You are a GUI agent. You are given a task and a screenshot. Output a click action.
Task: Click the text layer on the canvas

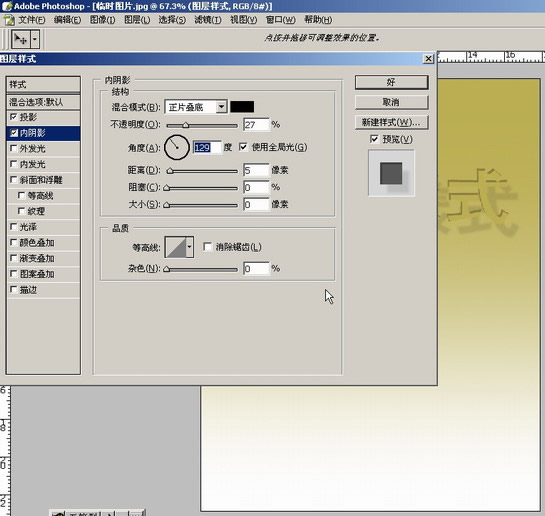(x=478, y=202)
